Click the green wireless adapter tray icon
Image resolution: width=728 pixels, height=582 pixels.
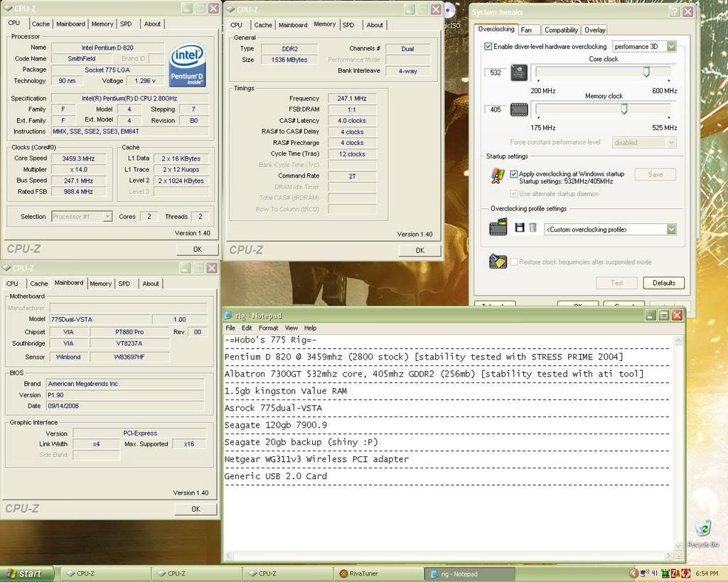(x=665, y=574)
